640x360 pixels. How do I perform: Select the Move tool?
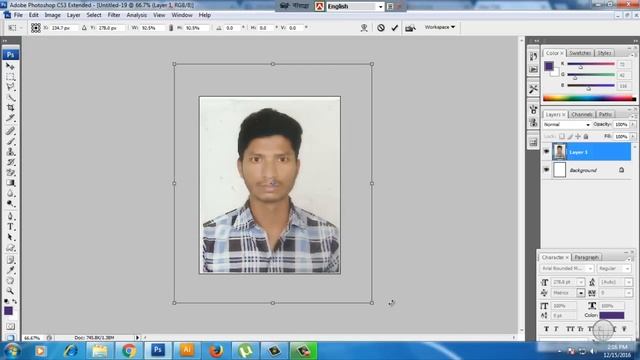[x=10, y=66]
